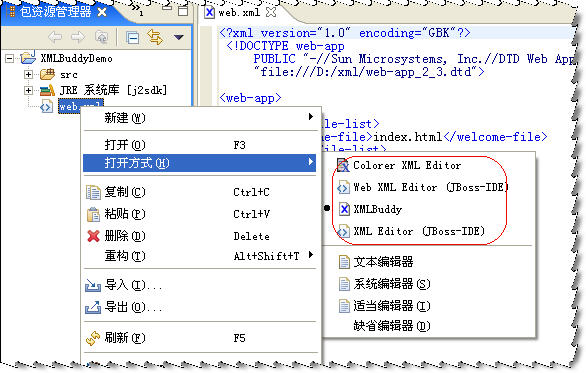Choose 复制(C) in context menu

[200, 192]
